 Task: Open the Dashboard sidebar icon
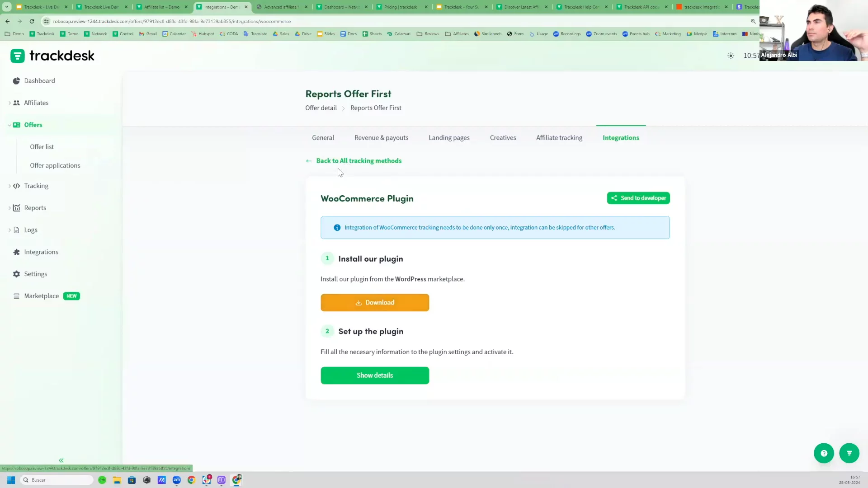(x=17, y=81)
